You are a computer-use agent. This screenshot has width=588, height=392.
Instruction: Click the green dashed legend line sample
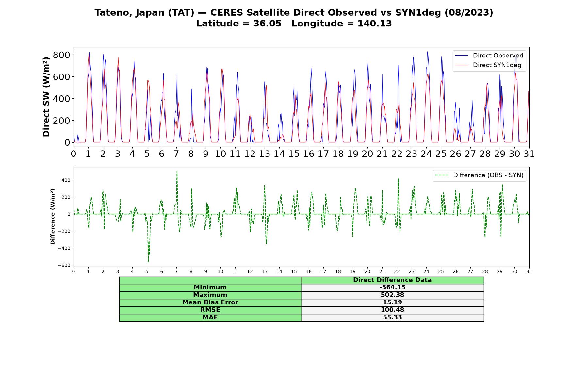point(442,175)
